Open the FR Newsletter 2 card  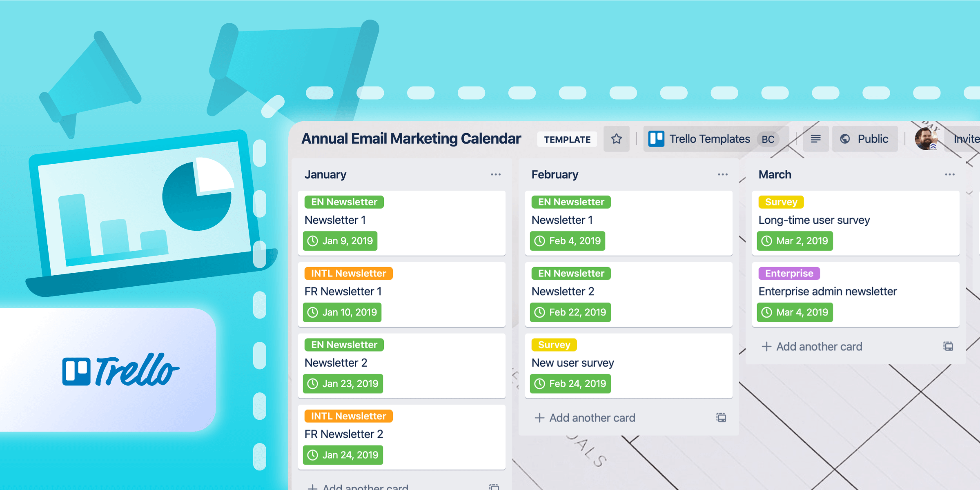pyautogui.click(x=402, y=437)
